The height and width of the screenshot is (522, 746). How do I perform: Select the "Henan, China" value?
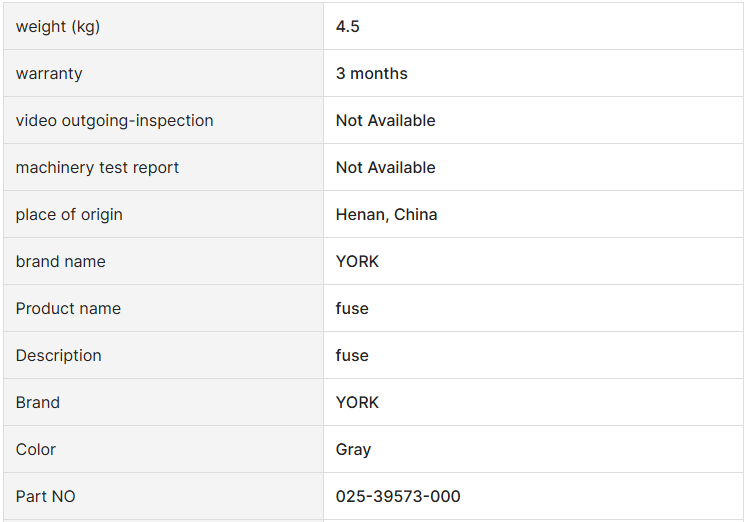click(387, 215)
